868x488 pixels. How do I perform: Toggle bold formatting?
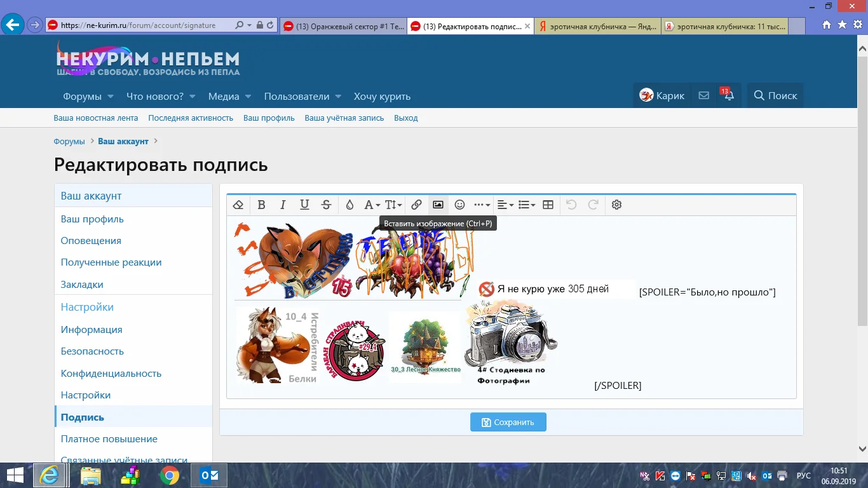[x=261, y=205]
